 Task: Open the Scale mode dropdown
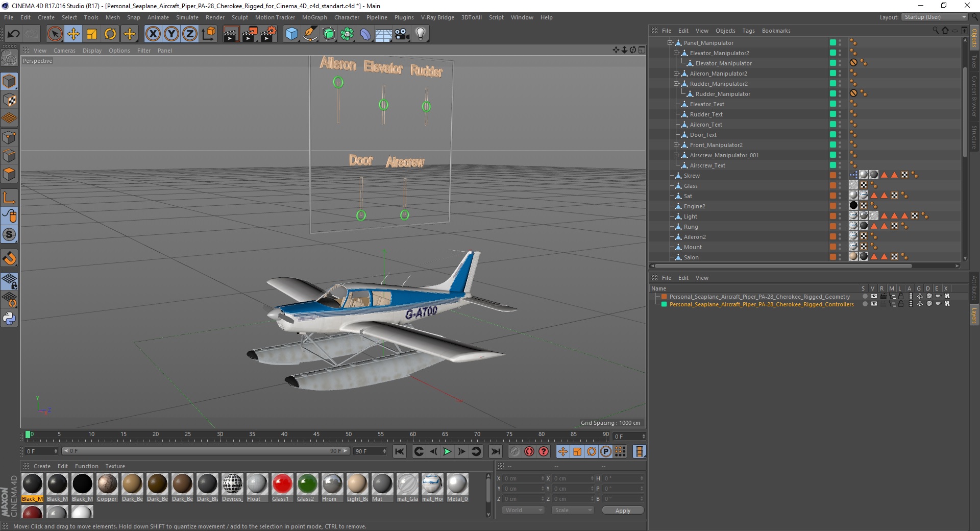tap(573, 510)
